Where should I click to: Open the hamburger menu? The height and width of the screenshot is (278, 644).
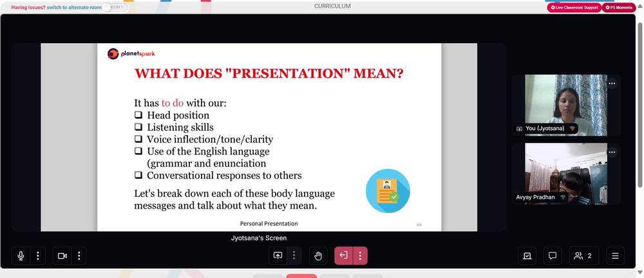click(x=615, y=256)
